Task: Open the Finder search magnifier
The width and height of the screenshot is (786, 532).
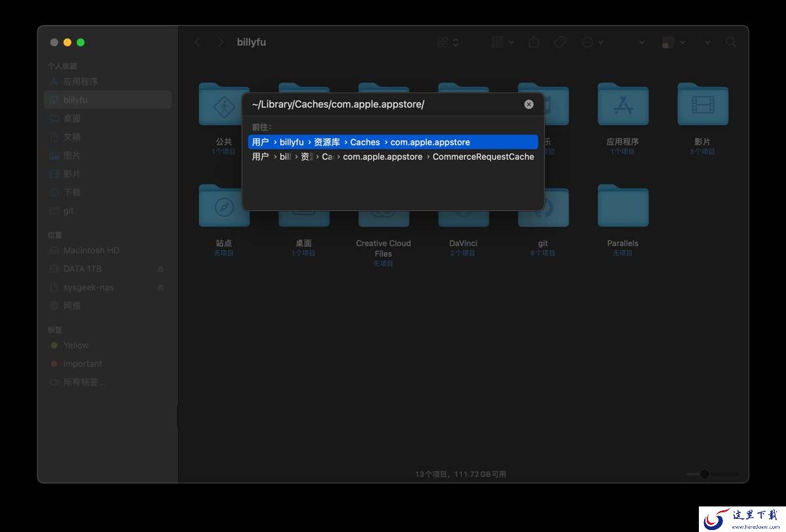Action: pyautogui.click(x=731, y=42)
